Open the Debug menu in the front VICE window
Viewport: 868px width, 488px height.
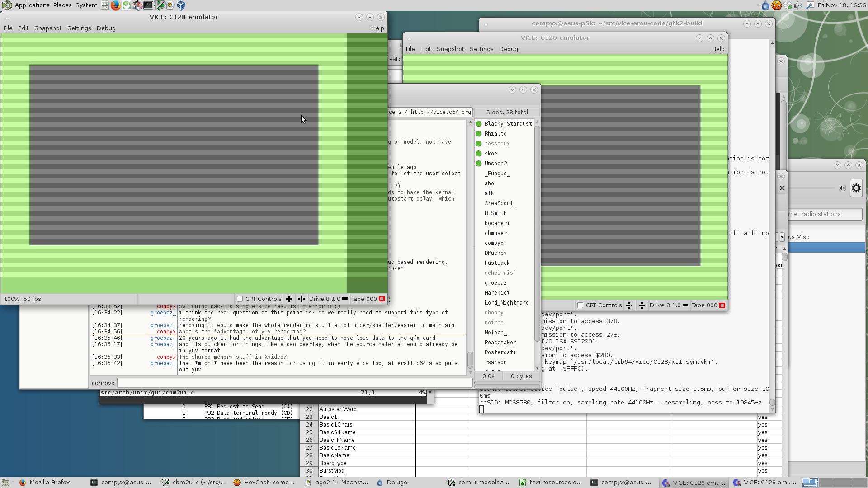tap(106, 28)
